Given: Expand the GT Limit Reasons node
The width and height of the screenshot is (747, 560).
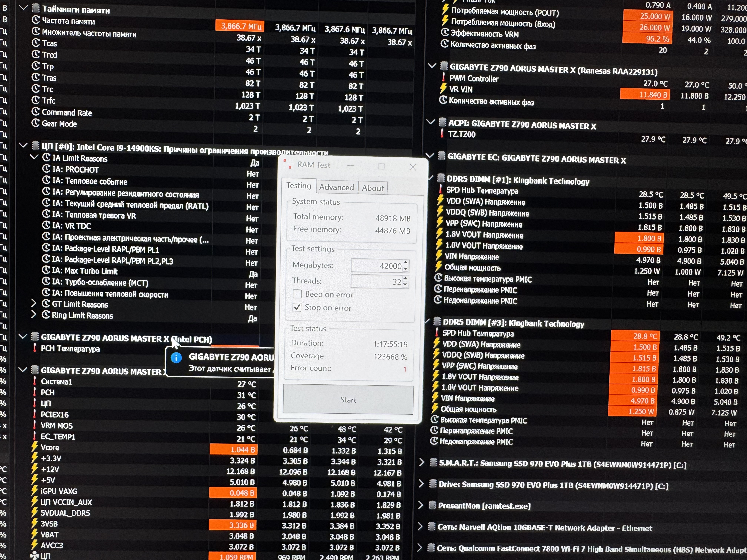Looking at the screenshot, I should coord(33,304).
